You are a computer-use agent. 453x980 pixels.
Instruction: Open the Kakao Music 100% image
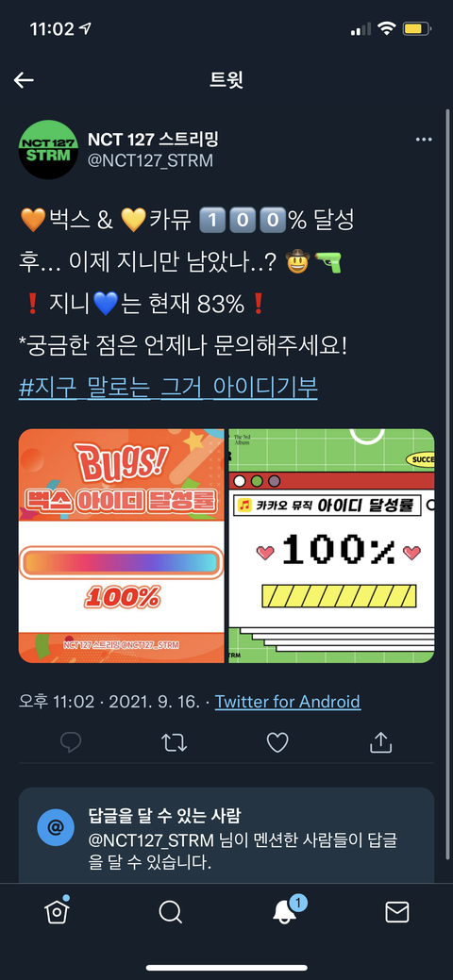coord(331,545)
